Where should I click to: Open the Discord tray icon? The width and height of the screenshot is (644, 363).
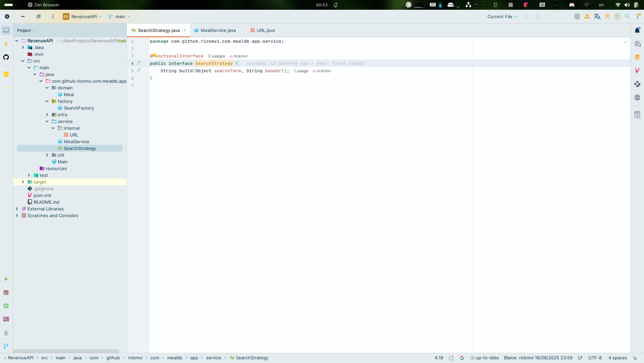click(572, 5)
